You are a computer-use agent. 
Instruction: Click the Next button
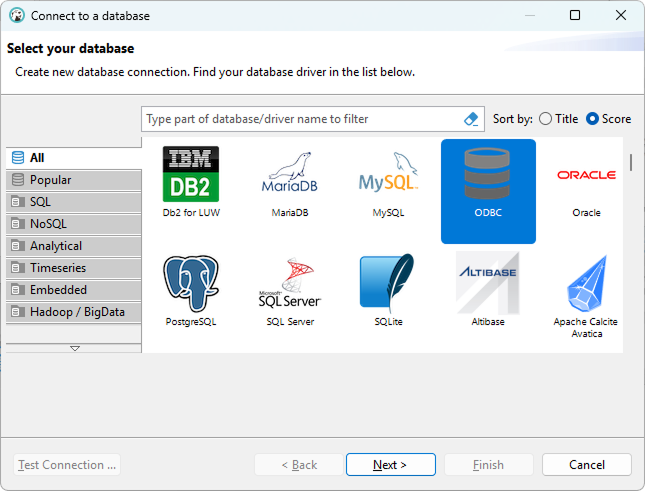pos(390,465)
